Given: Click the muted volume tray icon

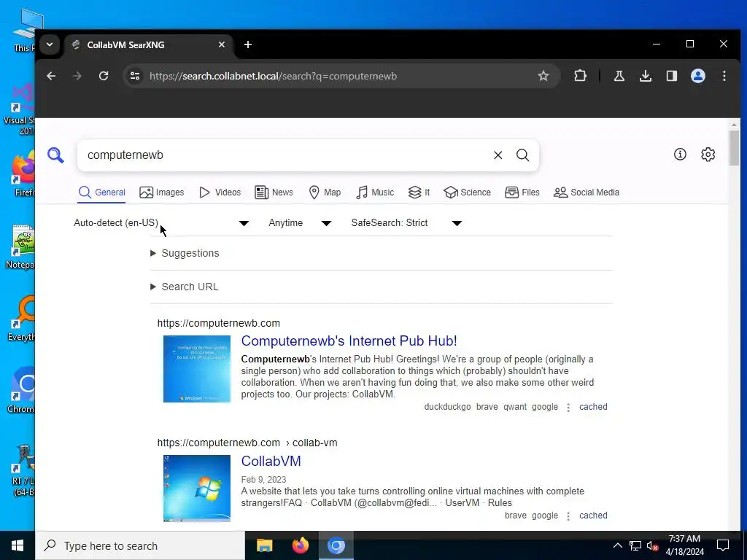Looking at the screenshot, I should tap(653, 545).
